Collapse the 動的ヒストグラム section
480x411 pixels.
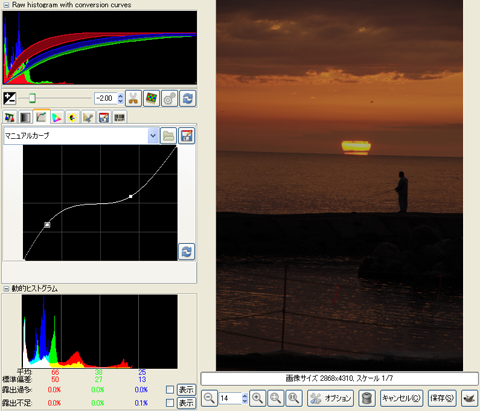6,289
